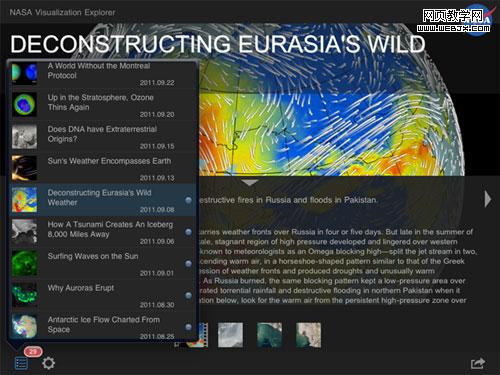
Task: Open 'Surfing Waves on the Sun' story
Action: point(103,263)
